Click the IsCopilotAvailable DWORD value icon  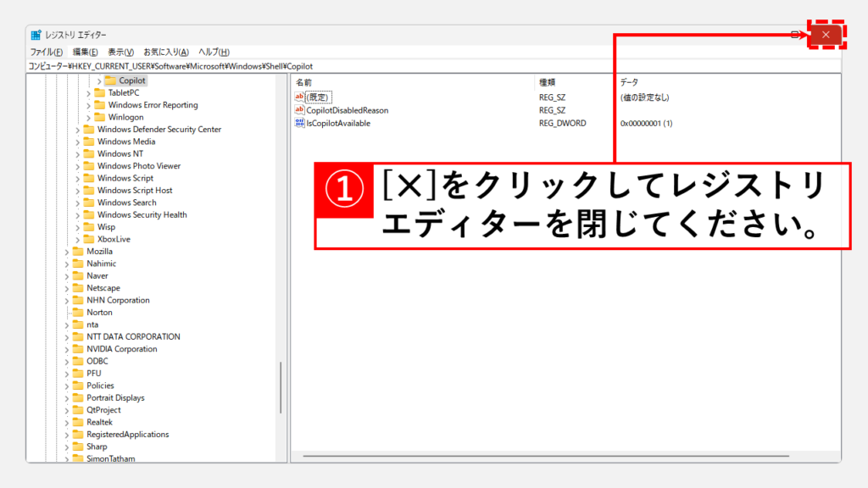[299, 123]
